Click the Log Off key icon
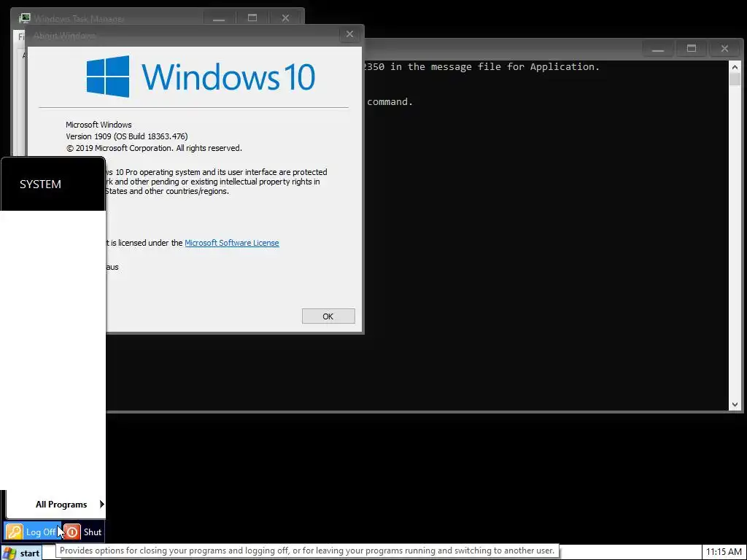Image resolution: width=747 pixels, height=560 pixels. tap(15, 532)
